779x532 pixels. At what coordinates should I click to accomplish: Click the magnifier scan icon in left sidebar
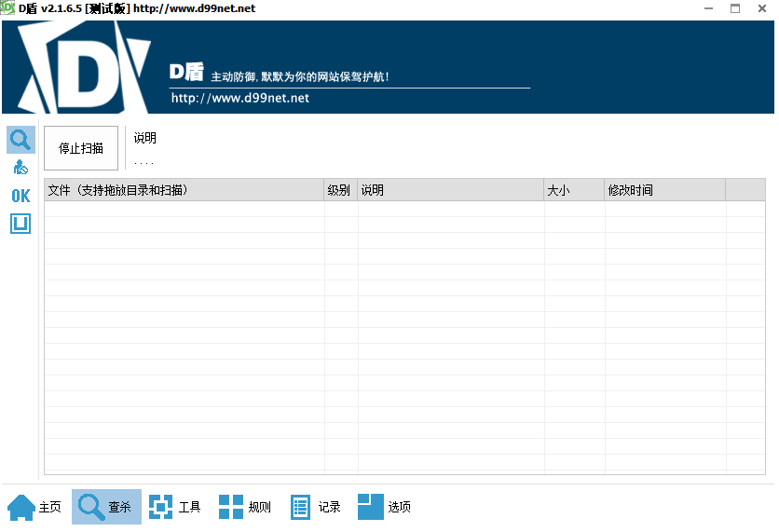[20, 140]
